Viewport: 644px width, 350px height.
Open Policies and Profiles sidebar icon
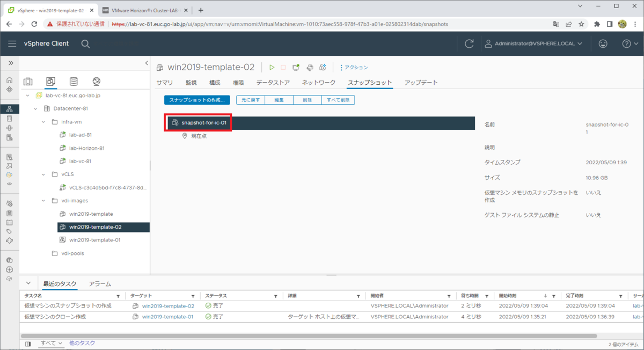9,157
